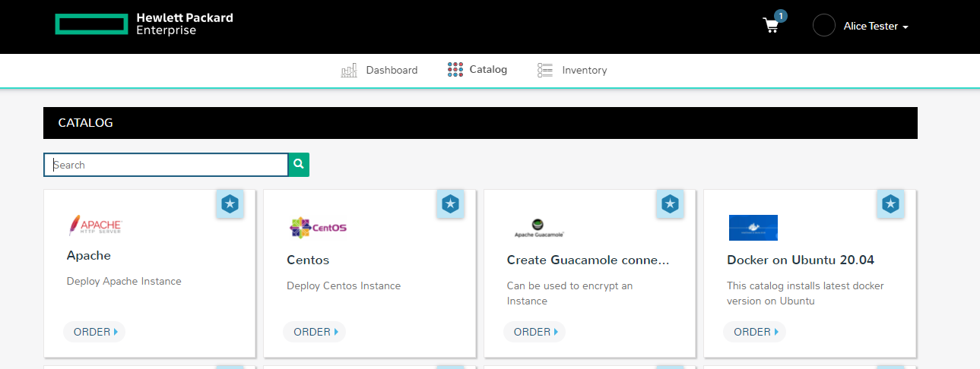Image resolution: width=980 pixels, height=369 pixels.
Task: Click "Can be used to encrypt an Instance" text
Action: pyautogui.click(x=569, y=293)
